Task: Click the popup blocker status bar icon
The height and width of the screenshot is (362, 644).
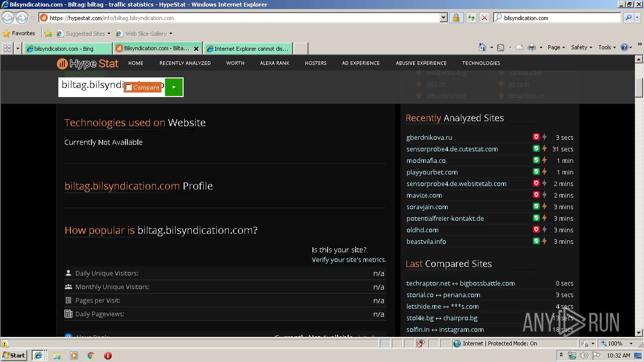Action: click(421, 343)
